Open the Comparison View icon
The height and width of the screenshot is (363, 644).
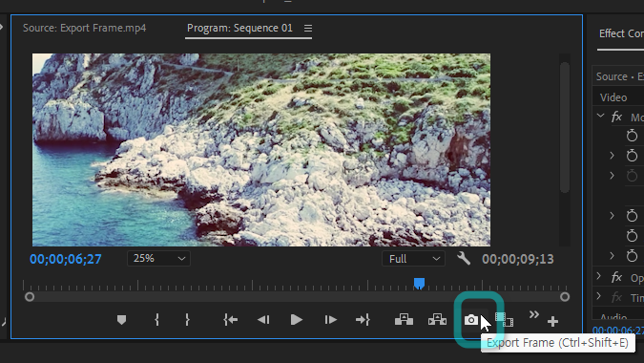coord(504,319)
